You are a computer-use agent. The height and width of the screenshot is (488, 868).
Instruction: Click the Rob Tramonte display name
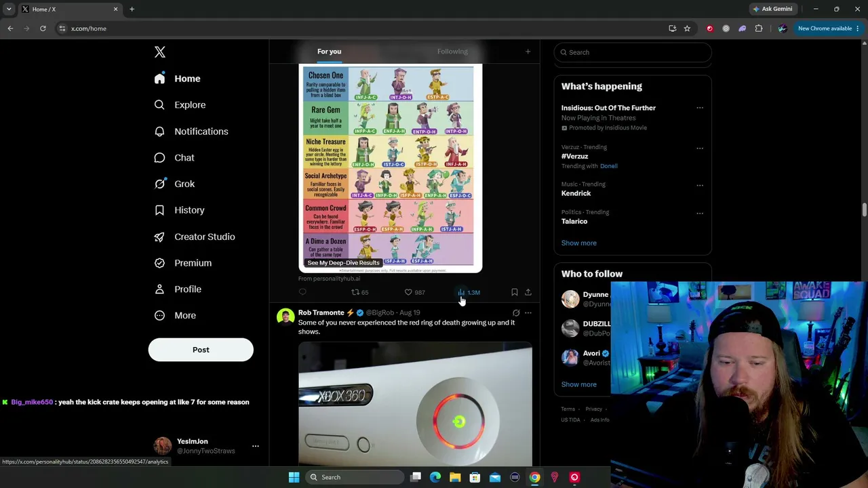[x=321, y=312]
